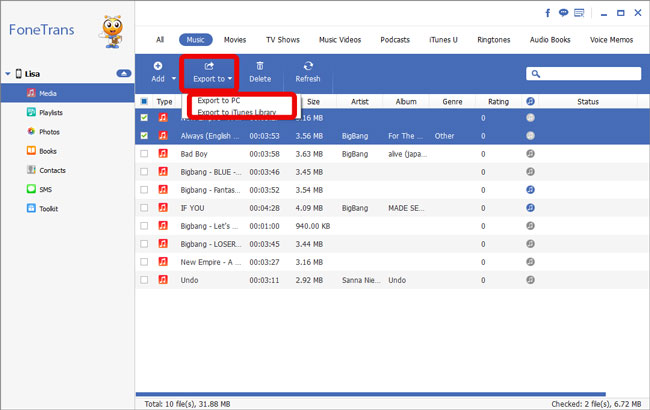Click the music type icon for Bad Boy
The image size is (650, 410).
point(163,154)
